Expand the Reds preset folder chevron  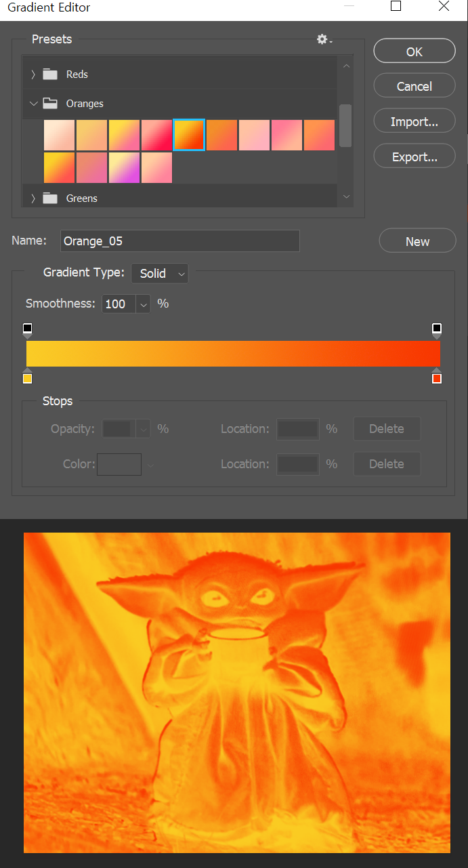[33, 75]
